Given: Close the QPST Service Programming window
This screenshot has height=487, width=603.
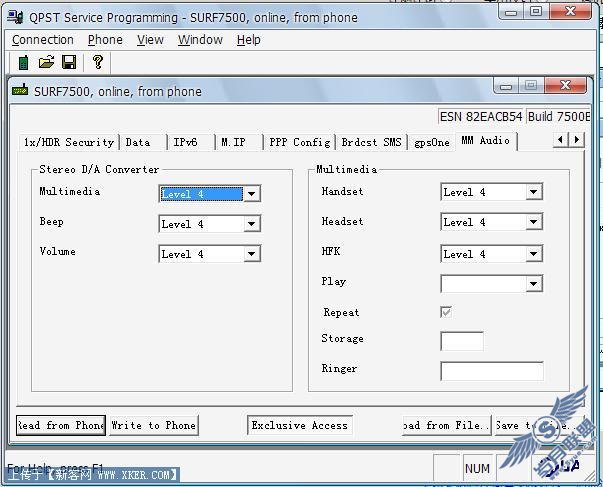Looking at the screenshot, I should 570,12.
